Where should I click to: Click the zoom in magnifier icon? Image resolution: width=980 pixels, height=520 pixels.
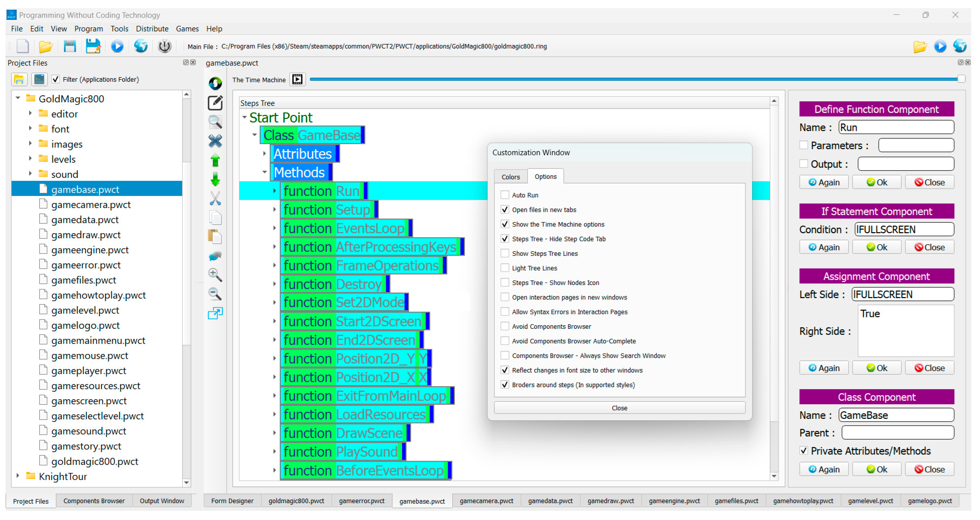(215, 275)
